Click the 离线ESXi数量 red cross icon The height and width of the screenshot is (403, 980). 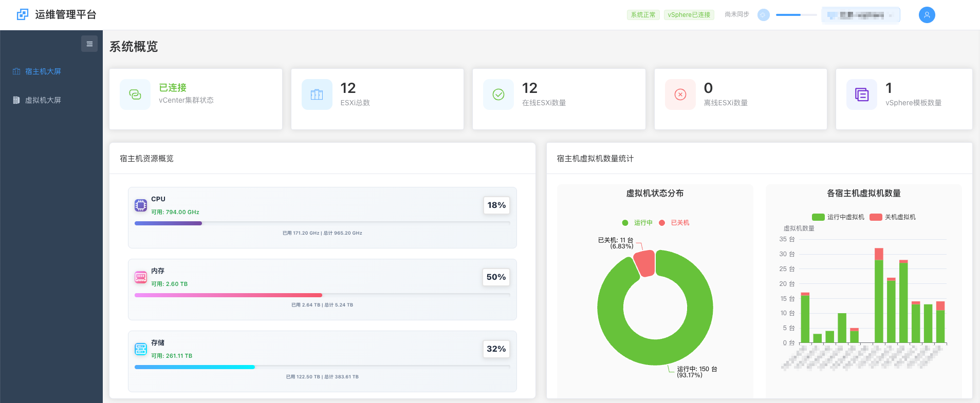click(x=680, y=94)
